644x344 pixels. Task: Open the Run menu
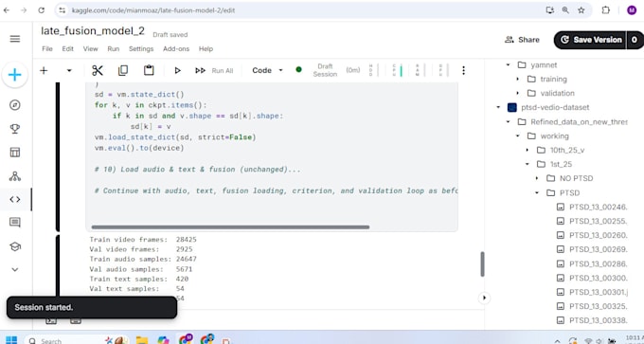pos(114,49)
